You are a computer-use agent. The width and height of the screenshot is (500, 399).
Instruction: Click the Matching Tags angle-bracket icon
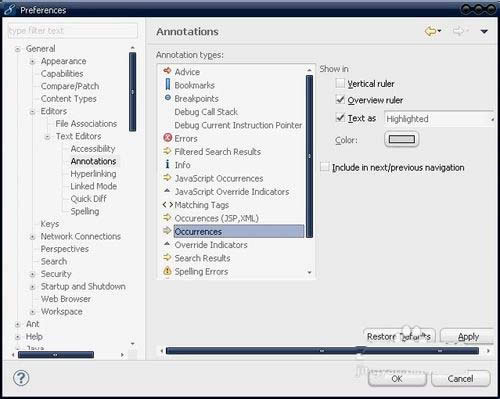coord(168,205)
